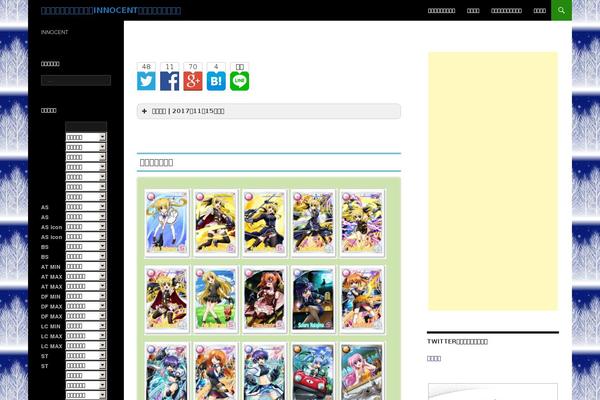Open the DF MIN dropdown
Image resolution: width=600 pixels, height=400 pixels.
86,296
